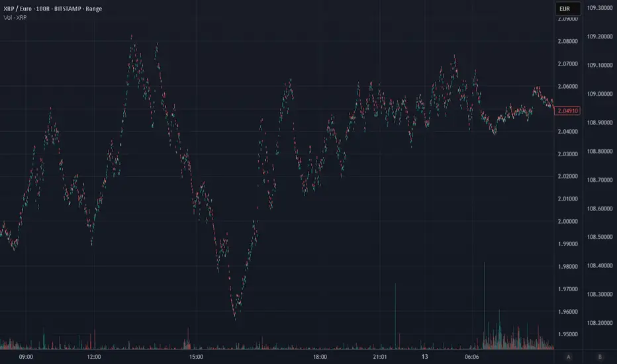617x364 pixels.
Task: Click the 1.98000 price axis label
Action: coord(567,267)
